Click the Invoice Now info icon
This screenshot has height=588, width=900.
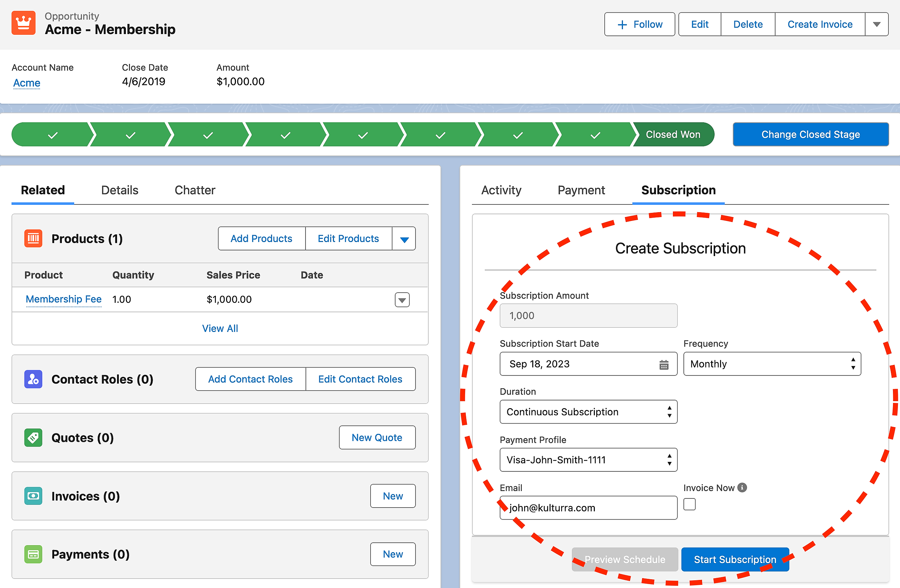[x=742, y=488]
